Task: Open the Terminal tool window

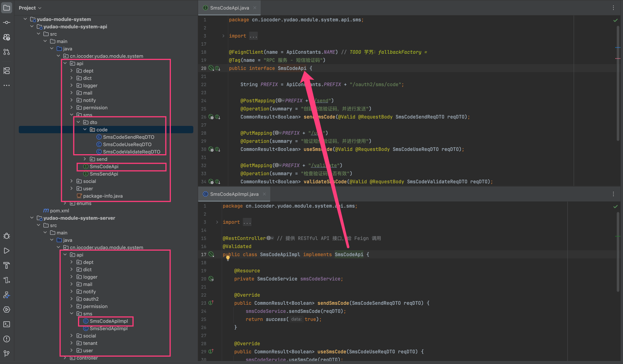Action: [x=7, y=324]
